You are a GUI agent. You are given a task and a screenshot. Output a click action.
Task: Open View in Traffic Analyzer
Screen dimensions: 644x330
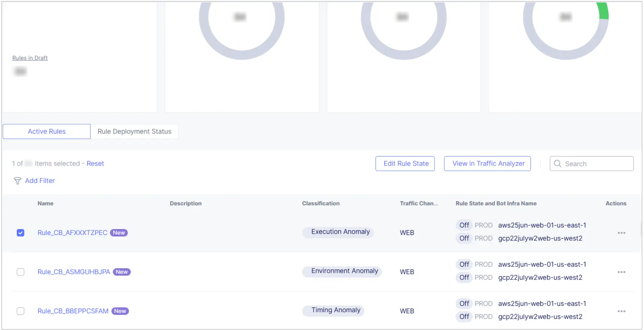point(487,164)
